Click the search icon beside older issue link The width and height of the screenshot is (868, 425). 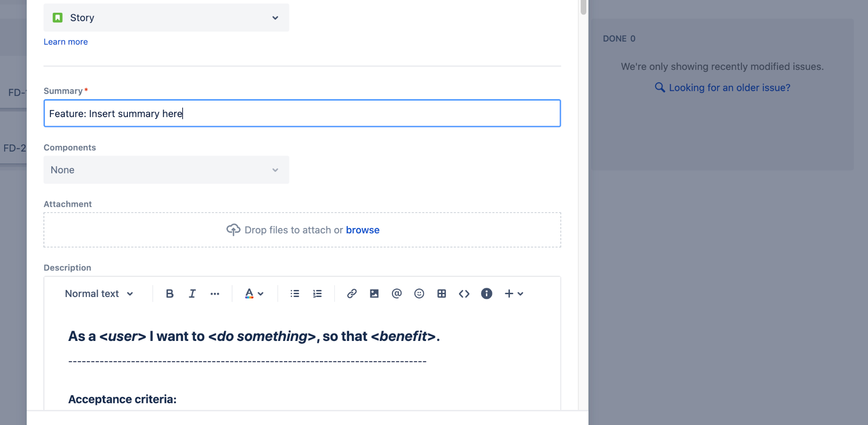tap(660, 87)
